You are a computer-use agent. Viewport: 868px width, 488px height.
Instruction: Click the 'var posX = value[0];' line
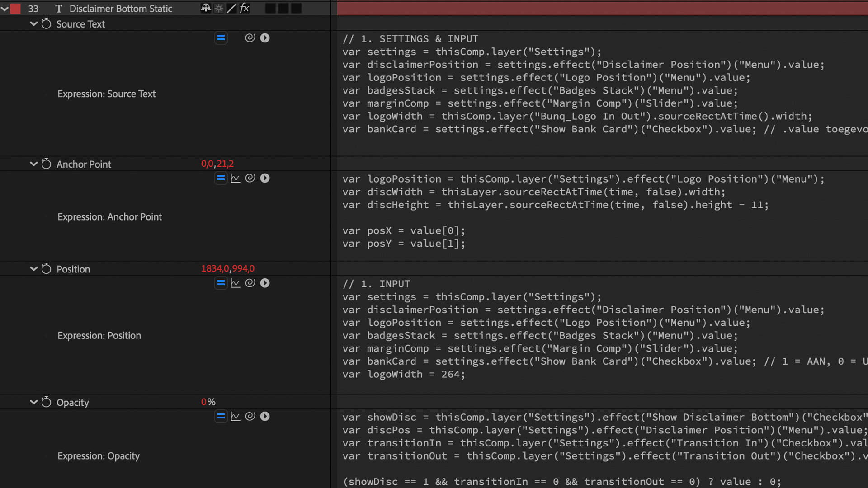click(403, 231)
